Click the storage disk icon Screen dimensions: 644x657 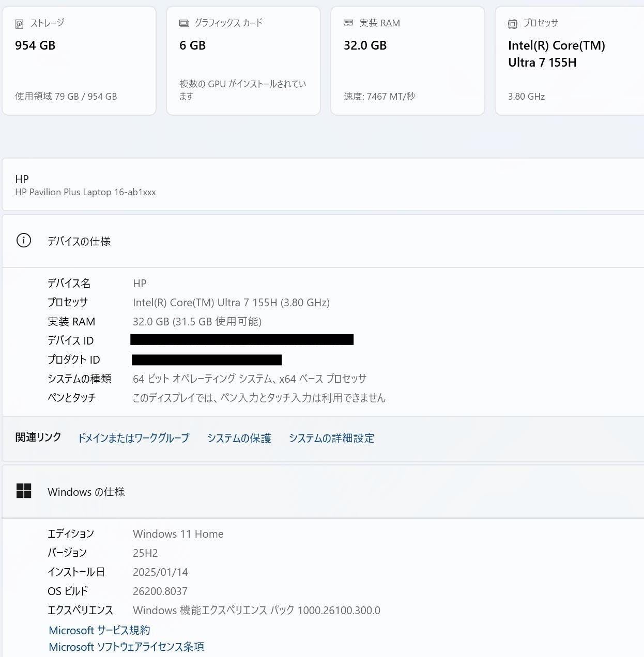[20, 24]
